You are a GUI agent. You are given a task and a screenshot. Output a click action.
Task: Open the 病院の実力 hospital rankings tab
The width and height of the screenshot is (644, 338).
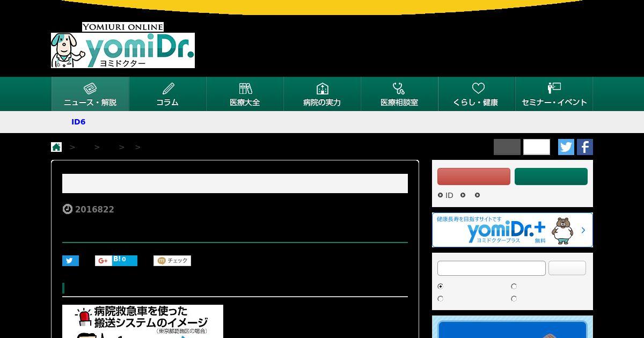click(x=322, y=94)
